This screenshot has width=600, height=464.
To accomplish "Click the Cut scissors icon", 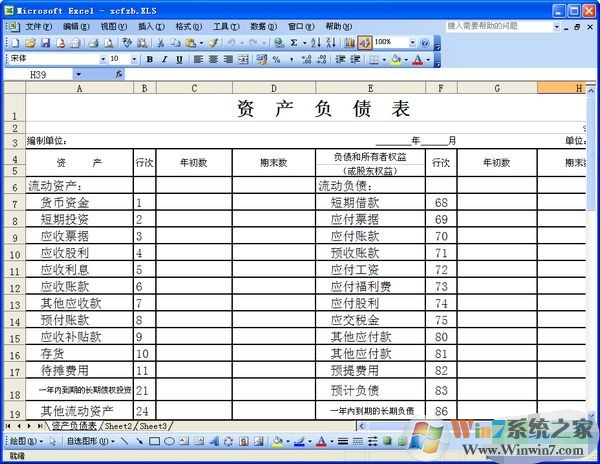I will click(x=161, y=43).
